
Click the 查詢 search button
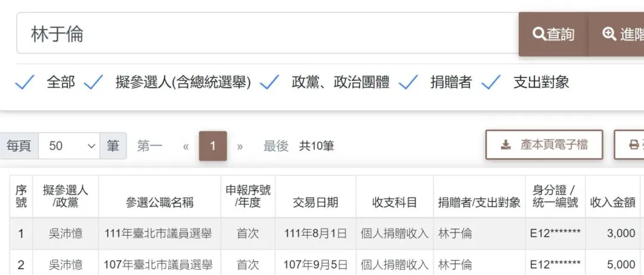point(553,35)
